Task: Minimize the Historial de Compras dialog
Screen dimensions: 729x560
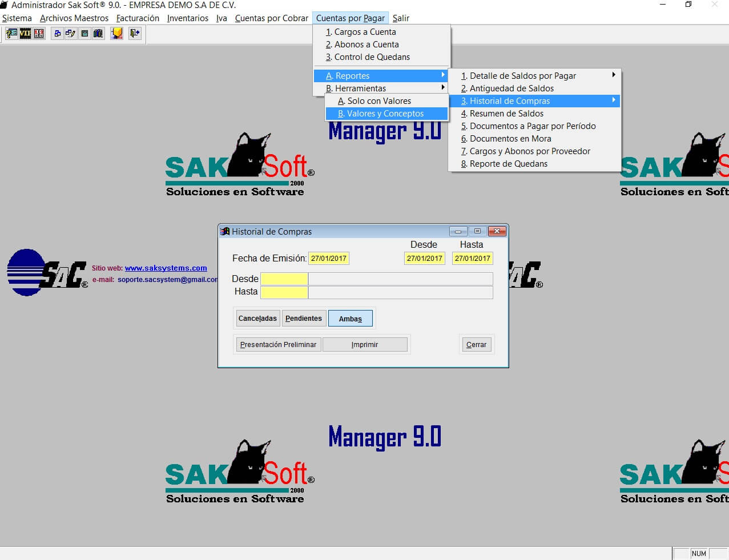Action: (x=458, y=231)
